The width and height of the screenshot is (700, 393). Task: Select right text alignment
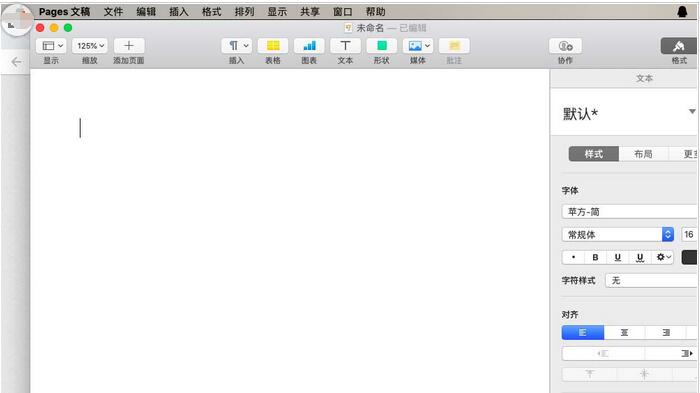pyautogui.click(x=666, y=333)
